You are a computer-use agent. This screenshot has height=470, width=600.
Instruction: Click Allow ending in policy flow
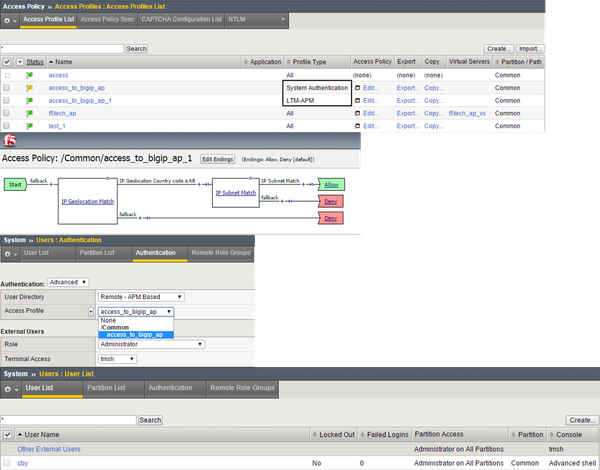(x=331, y=184)
